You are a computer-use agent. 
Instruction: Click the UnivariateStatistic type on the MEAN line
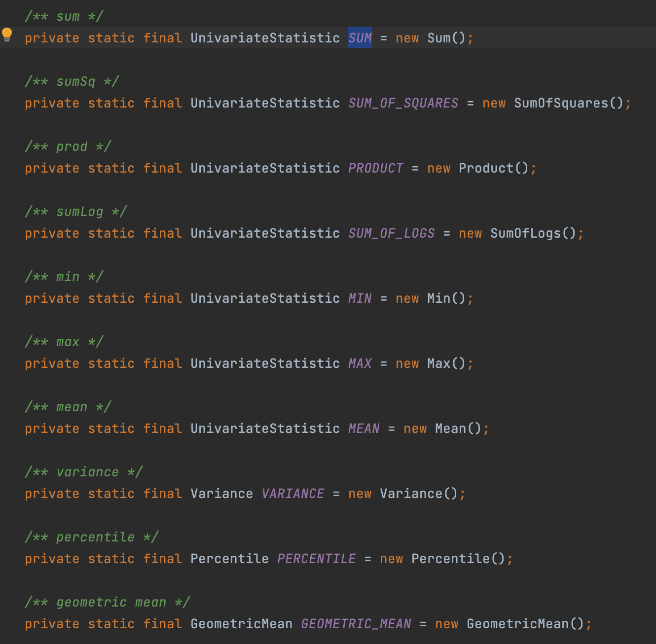click(264, 429)
